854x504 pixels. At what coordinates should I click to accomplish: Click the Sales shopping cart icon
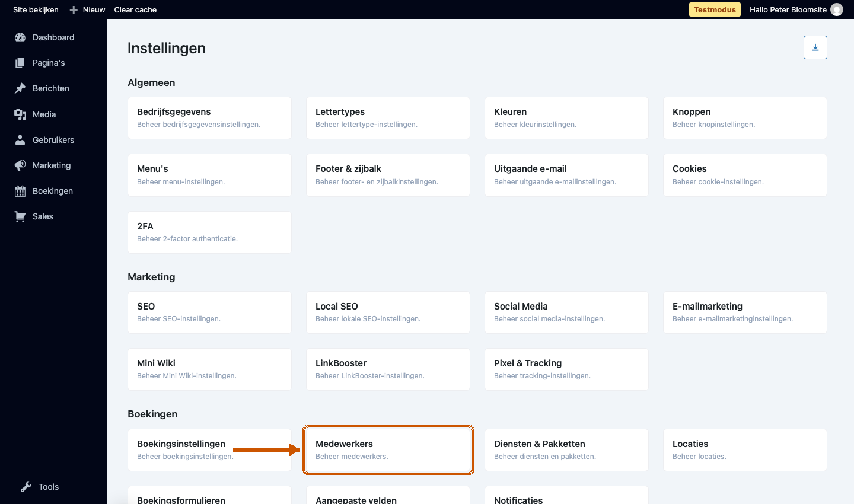[x=20, y=216]
